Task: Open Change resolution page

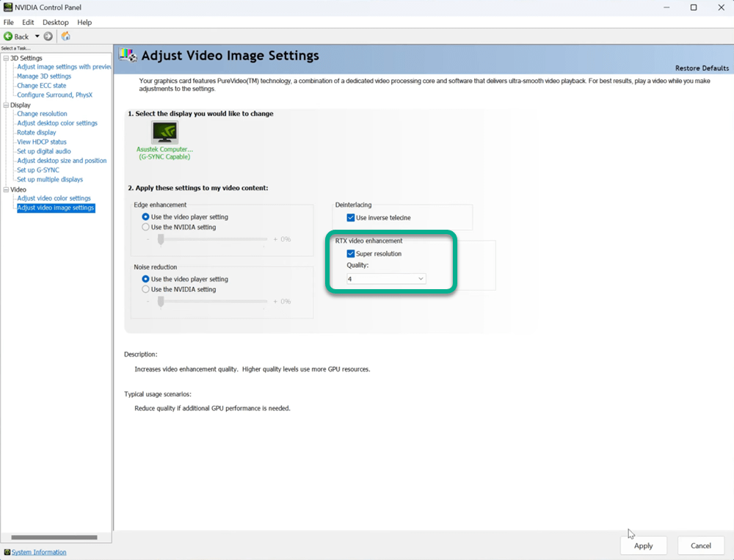Action: click(x=42, y=113)
